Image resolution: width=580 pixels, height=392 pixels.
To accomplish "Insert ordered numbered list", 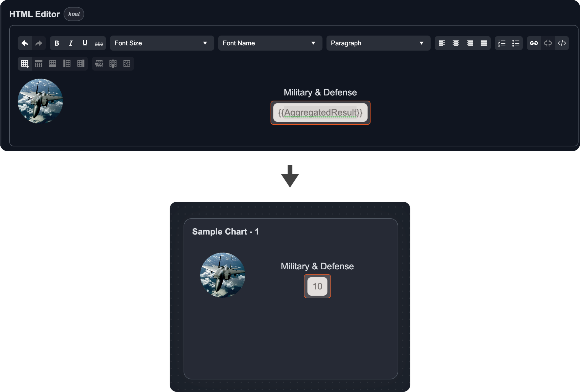I will click(502, 43).
